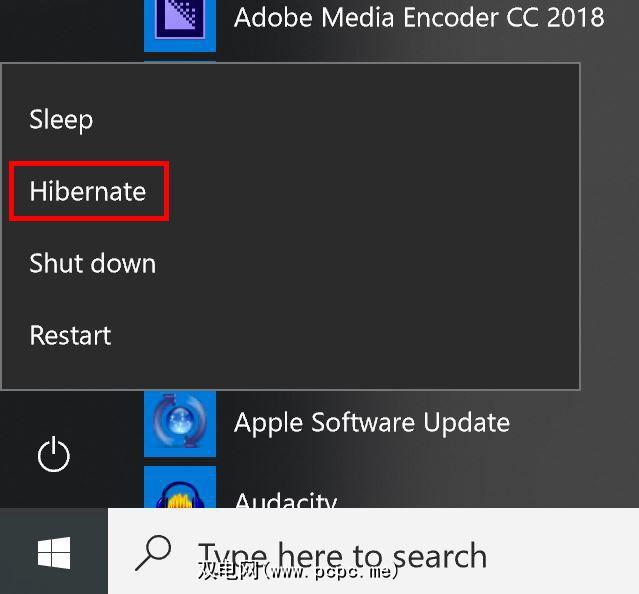Click the 'Shut down' text label
The height and width of the screenshot is (594, 639).
tap(93, 264)
